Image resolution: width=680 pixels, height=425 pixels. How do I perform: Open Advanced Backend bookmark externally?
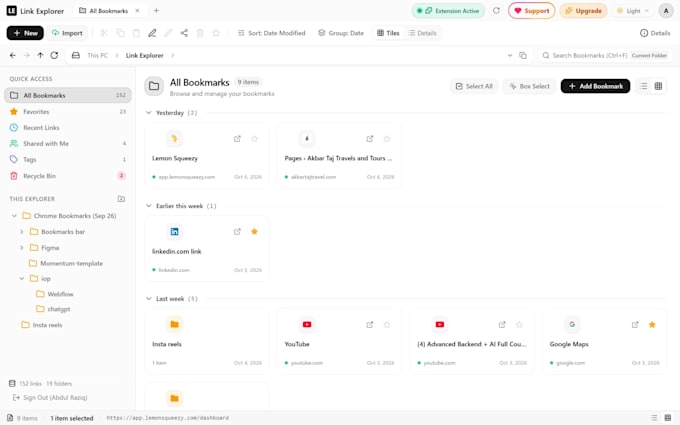pos(502,324)
